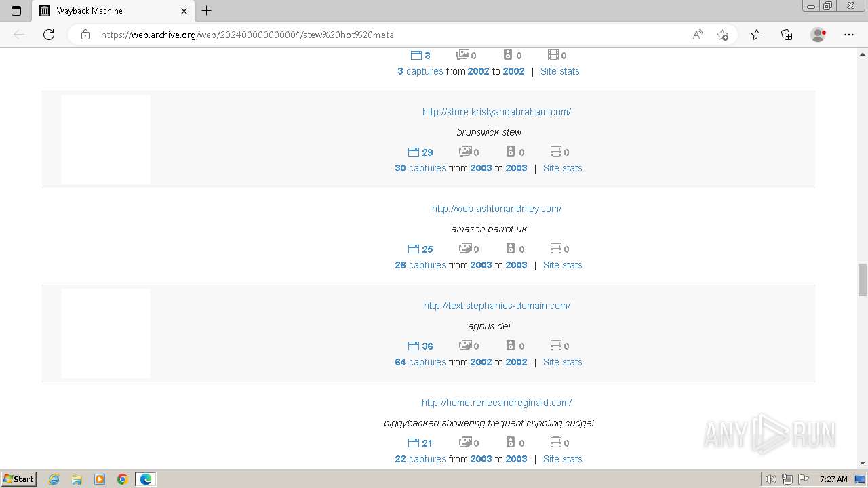Viewport: 868px width, 488px height.
Task: Open Site stats for store.kristyandabraham.com
Action: pos(562,168)
